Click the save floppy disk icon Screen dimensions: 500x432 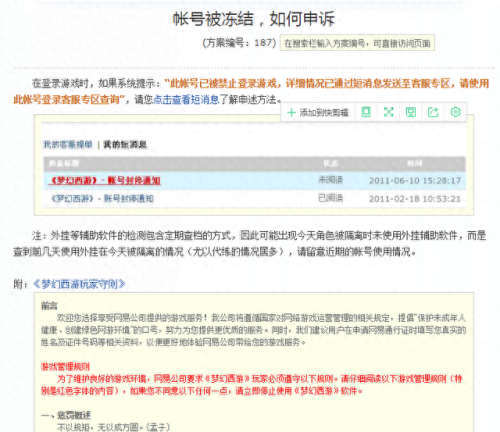pos(411,112)
